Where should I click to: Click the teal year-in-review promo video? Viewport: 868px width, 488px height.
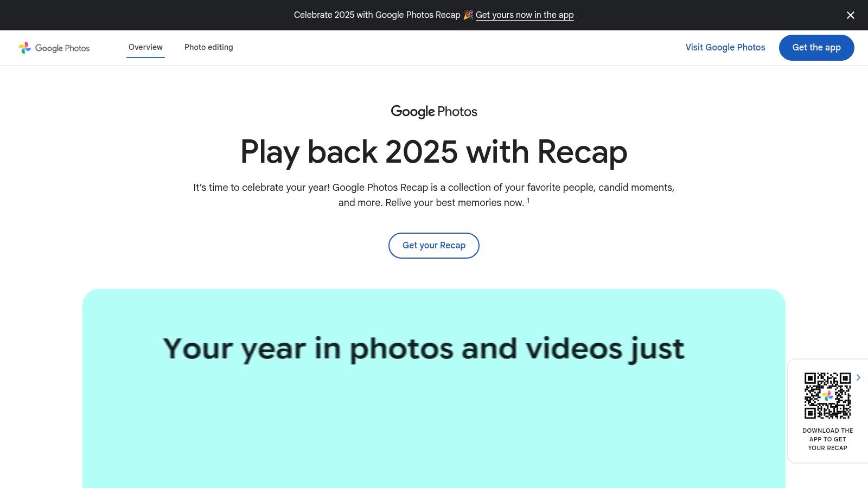click(434, 388)
